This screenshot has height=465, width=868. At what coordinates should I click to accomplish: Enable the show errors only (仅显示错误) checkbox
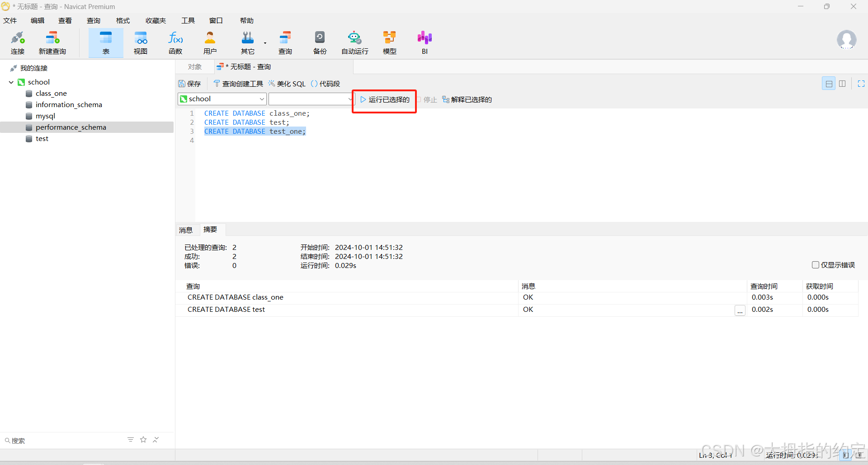[x=816, y=265]
